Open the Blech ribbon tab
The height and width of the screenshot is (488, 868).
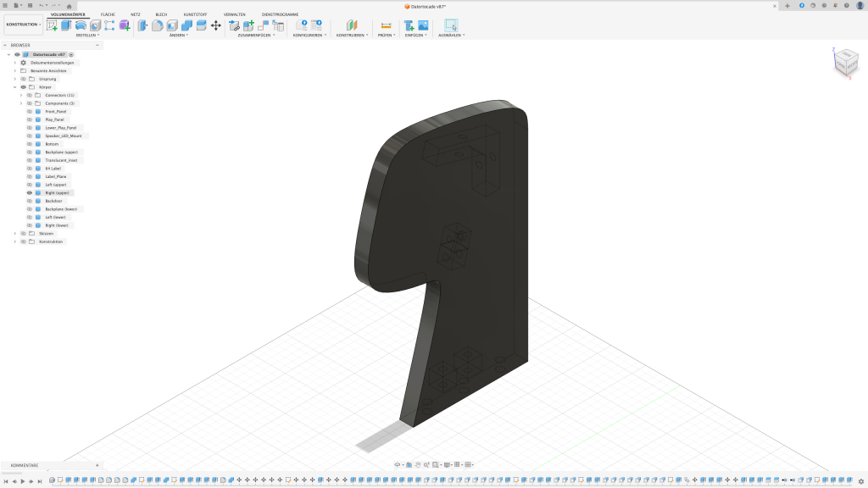coord(161,14)
